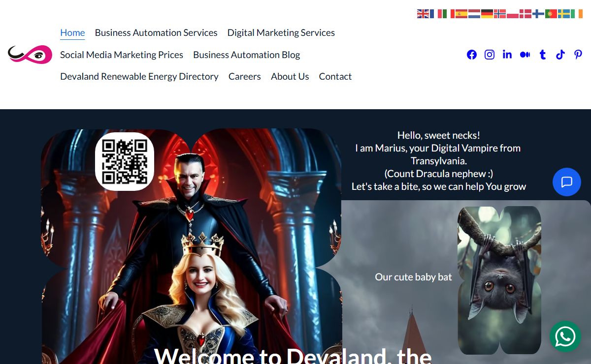591x364 pixels.
Task: Click the 'Hello, sweet necks!' greeting text
Action: [x=439, y=135]
